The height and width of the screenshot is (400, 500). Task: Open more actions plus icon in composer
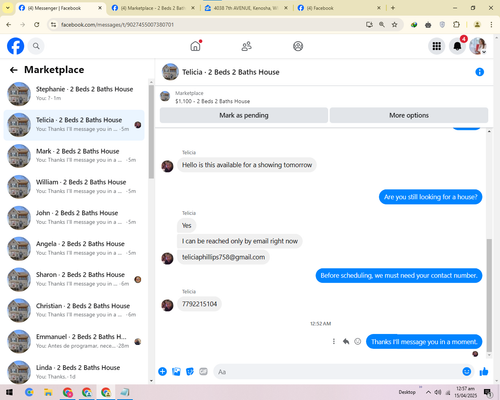pos(163,371)
